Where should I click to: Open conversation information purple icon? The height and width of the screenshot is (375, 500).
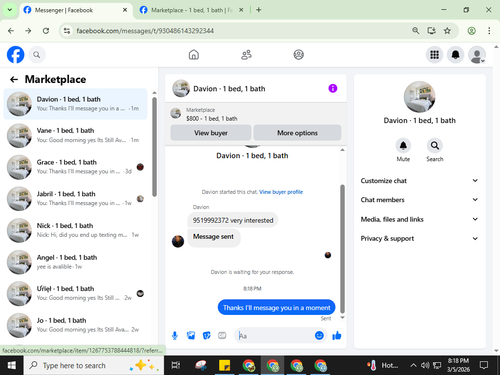coord(333,88)
